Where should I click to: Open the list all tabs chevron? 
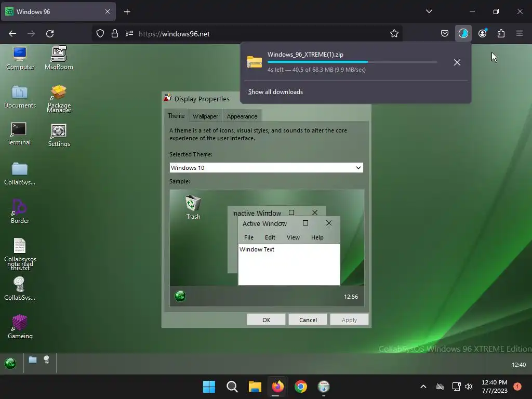pos(429,11)
